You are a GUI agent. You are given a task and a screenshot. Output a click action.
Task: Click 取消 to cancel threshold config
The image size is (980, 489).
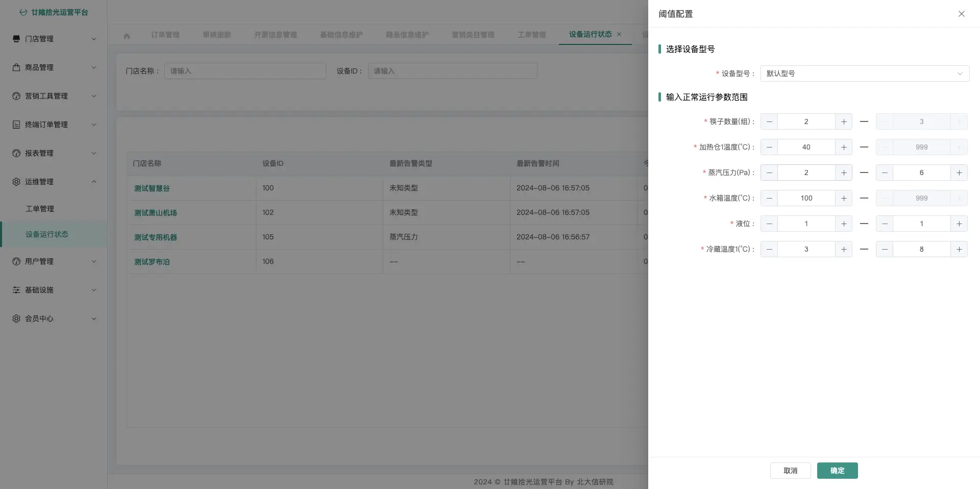(x=790, y=471)
